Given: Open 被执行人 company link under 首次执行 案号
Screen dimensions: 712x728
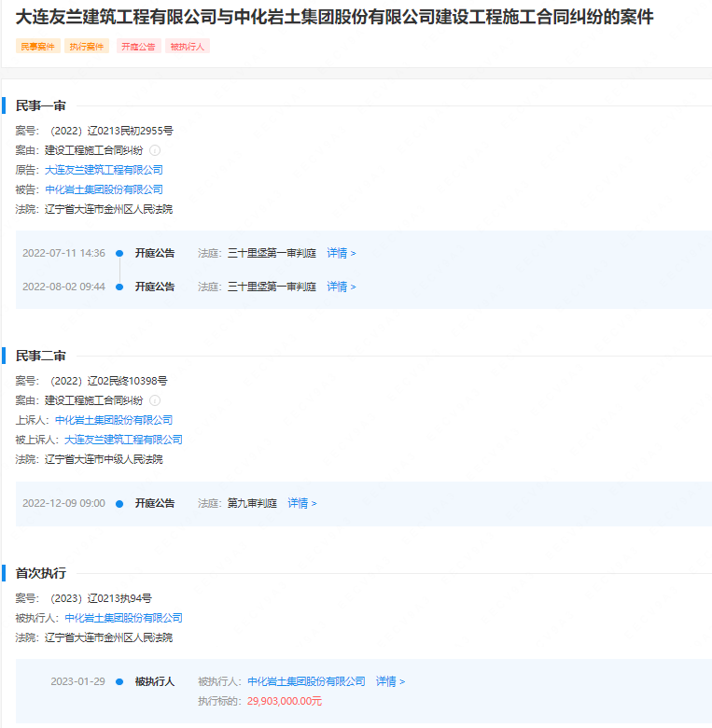Looking at the screenshot, I should coord(123,618).
